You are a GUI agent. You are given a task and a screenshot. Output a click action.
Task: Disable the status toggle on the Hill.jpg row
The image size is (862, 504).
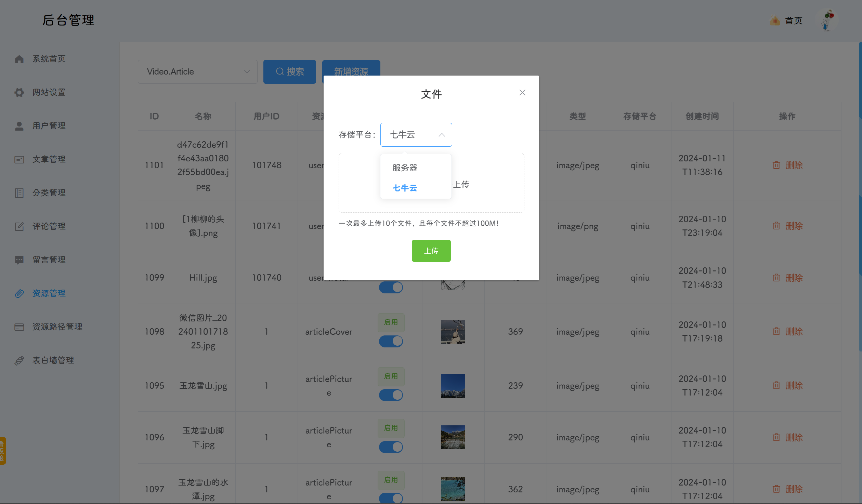click(391, 287)
